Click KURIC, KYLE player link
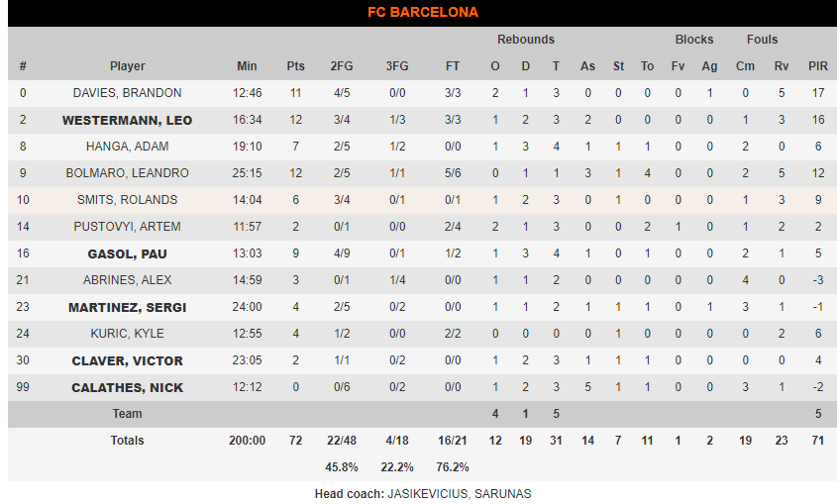Viewport: 837px width, 504px height. [127, 334]
